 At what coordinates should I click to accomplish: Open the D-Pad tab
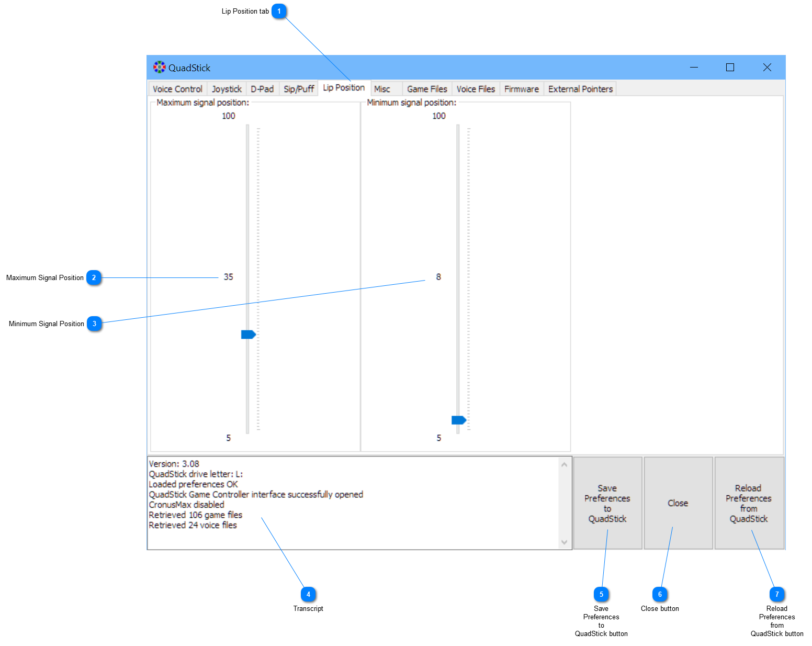click(262, 89)
